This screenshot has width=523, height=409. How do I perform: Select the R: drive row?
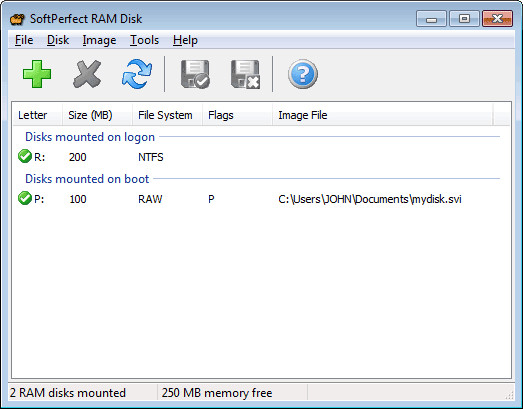[x=261, y=157]
